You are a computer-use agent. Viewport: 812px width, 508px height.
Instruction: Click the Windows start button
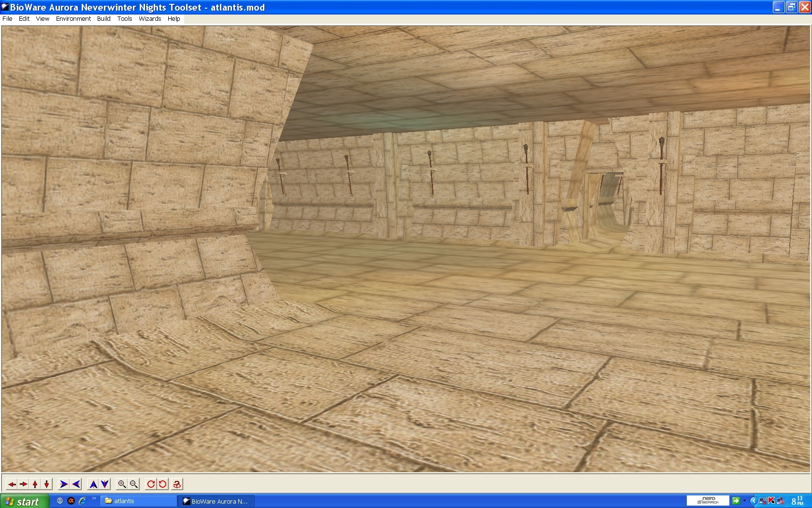(x=24, y=501)
